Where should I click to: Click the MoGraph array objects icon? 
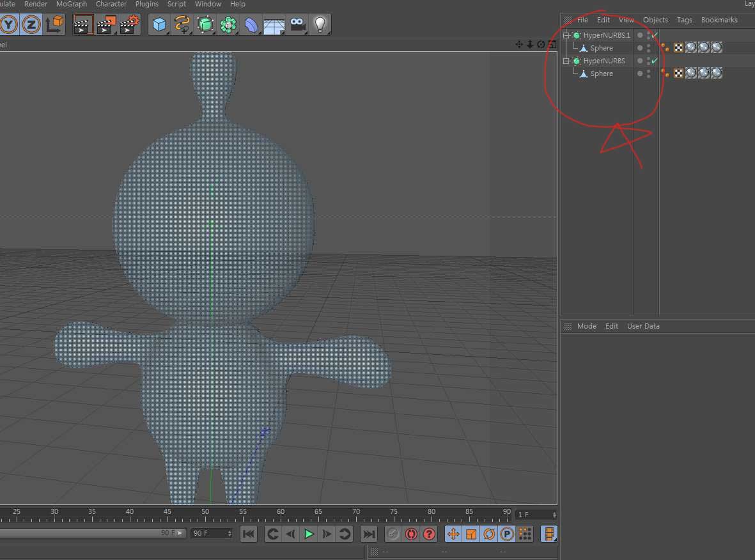click(x=228, y=25)
